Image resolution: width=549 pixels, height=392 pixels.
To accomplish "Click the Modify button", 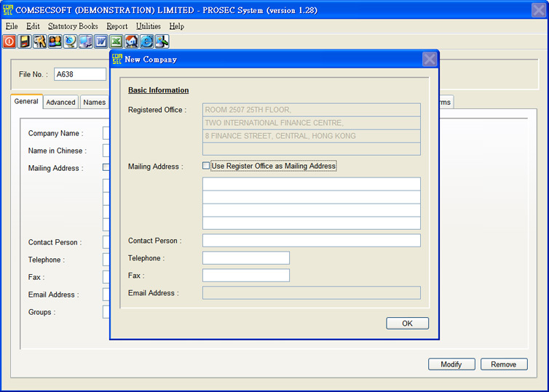I will click(451, 364).
